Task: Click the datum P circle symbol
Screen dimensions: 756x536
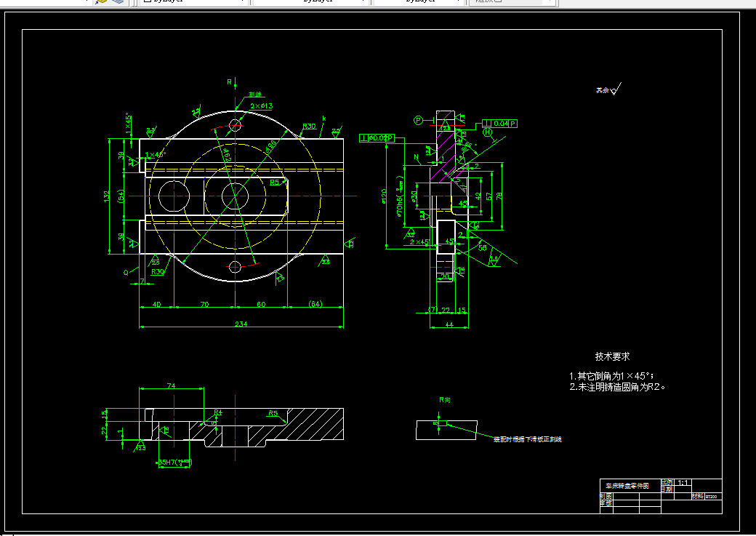Action: point(418,120)
